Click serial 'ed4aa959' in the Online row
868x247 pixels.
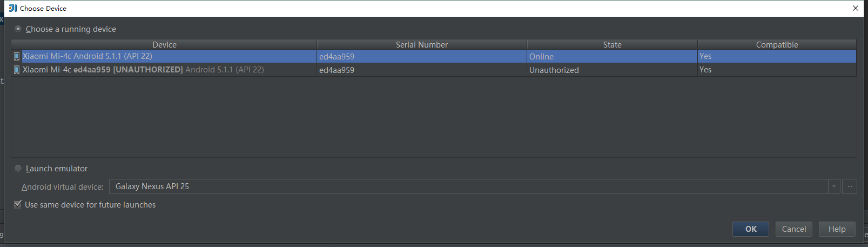[337, 57]
